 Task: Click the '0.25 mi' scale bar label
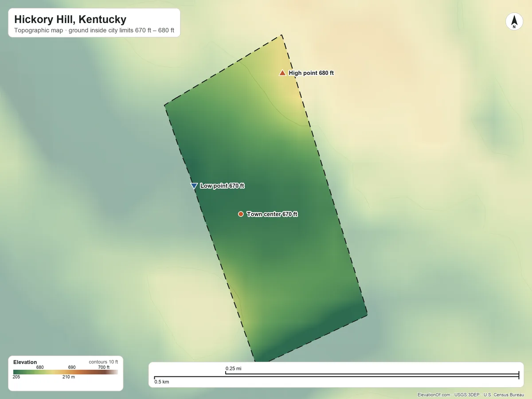(233, 368)
